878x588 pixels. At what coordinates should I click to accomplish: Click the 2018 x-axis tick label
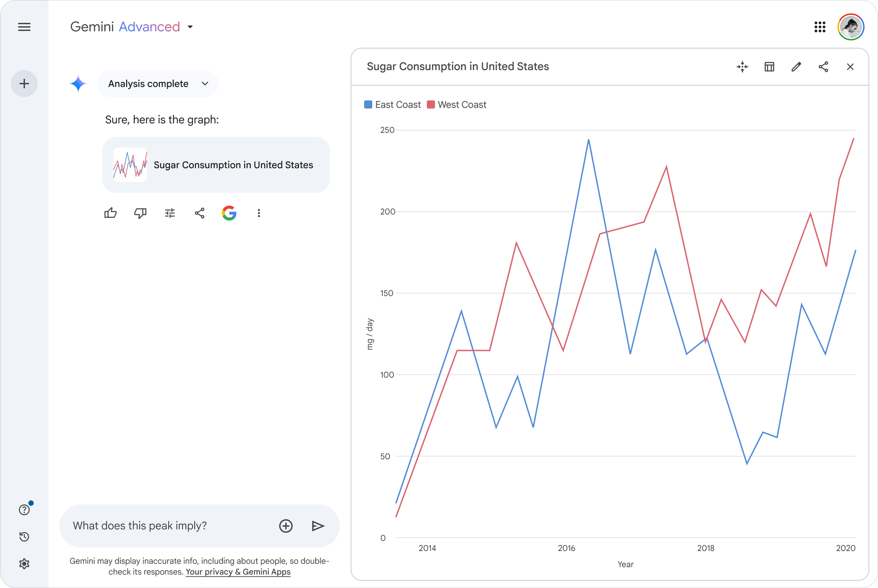tap(706, 548)
